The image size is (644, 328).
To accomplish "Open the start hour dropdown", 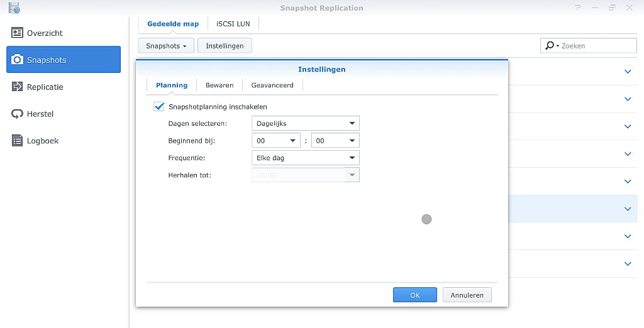I will tap(275, 141).
